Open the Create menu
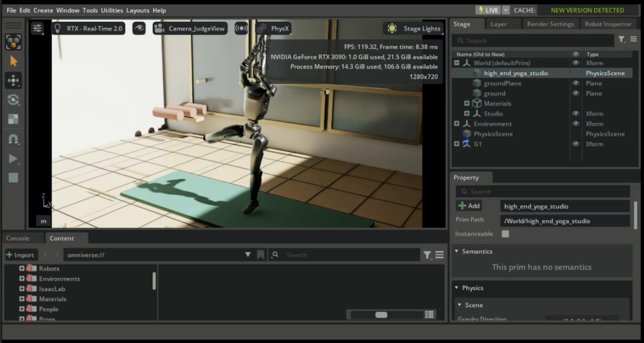Viewport: 644px width, 343px height. pyautogui.click(x=43, y=10)
